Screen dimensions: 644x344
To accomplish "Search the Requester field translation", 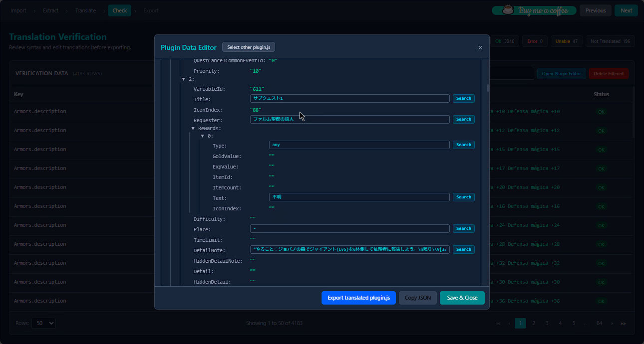I will click(x=463, y=120).
